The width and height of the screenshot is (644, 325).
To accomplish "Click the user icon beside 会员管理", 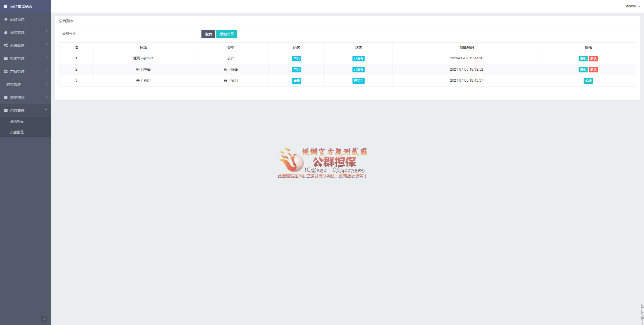I will pyautogui.click(x=6, y=32).
